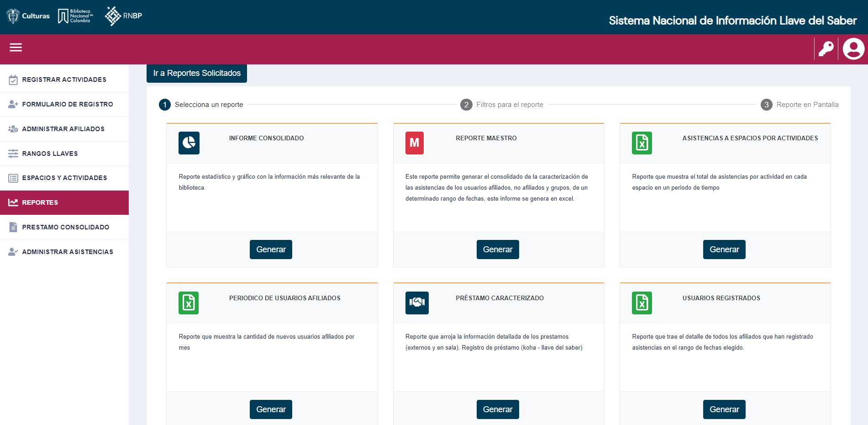868x425 pixels.
Task: Click the Sistema Nacional de Información title
Action: tap(733, 21)
